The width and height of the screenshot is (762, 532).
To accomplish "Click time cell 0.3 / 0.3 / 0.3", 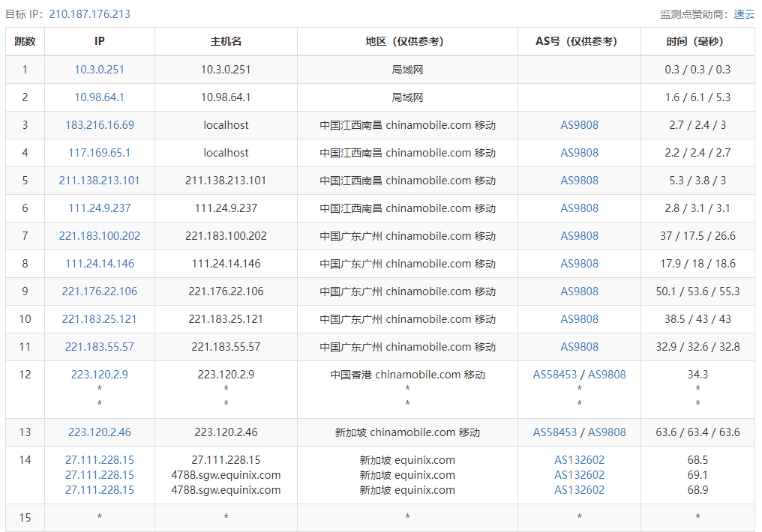I will pos(697,70).
